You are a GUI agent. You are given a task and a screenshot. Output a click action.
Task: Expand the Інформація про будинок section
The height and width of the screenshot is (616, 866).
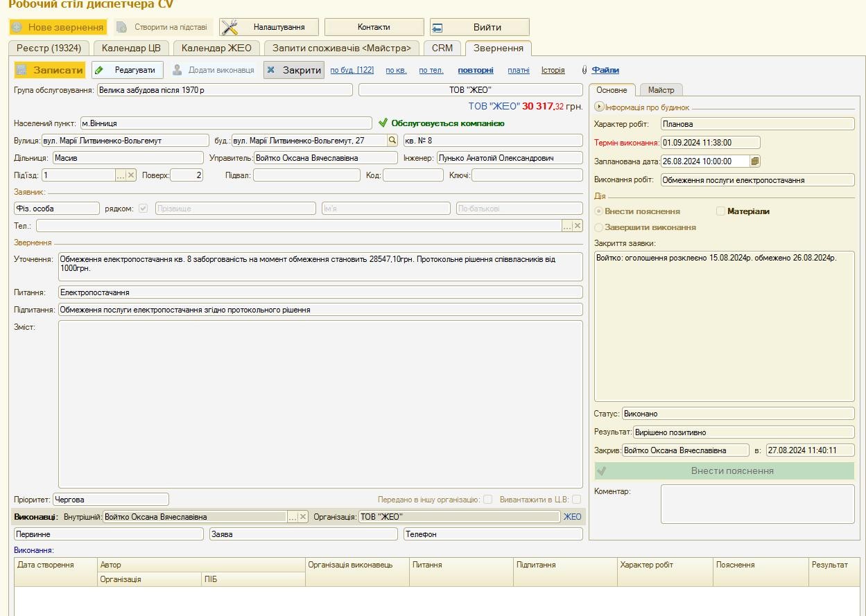click(x=600, y=107)
